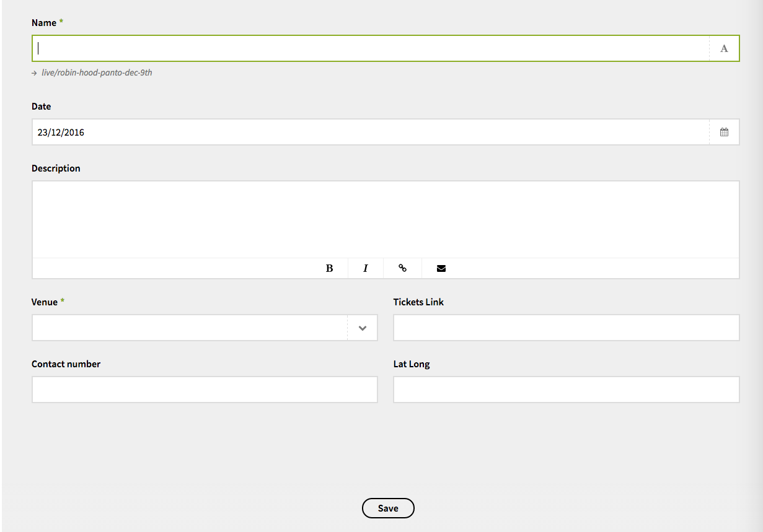Select the Contact number input field
763x532 pixels.
click(x=205, y=390)
